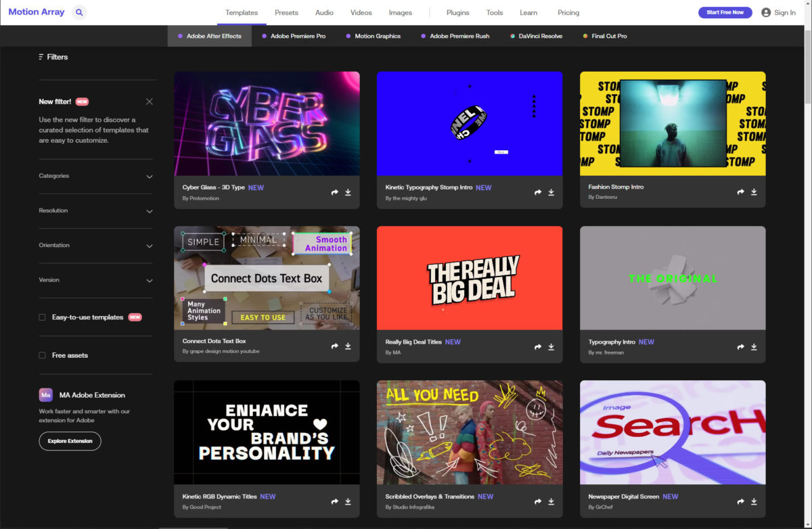Click the Explore Extension button
812x529 pixels.
point(70,441)
